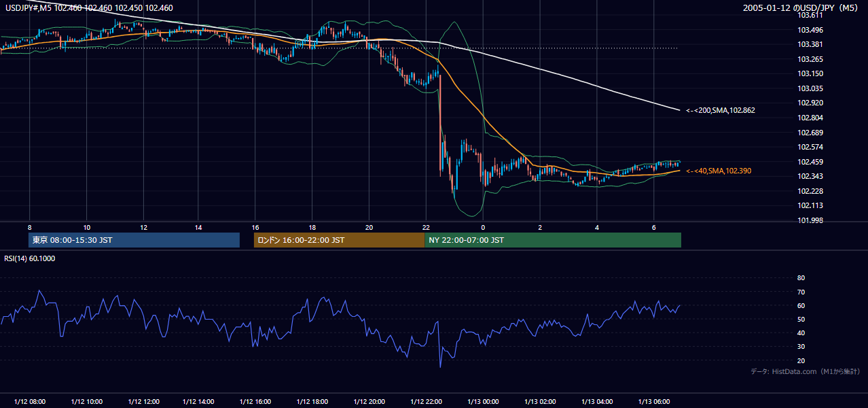Click the RSI(14) 60.1000 indicator label
Image resolution: width=868 pixels, height=408 pixels.
click(30, 258)
